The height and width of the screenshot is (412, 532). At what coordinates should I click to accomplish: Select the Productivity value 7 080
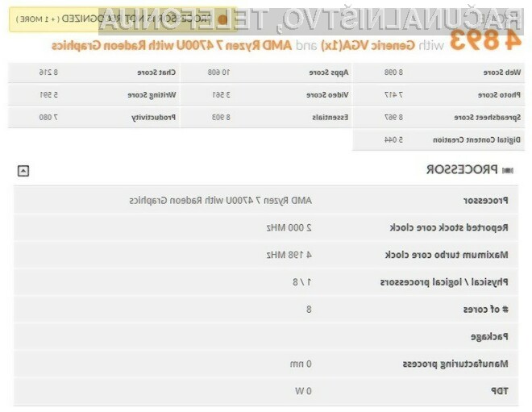[48, 118]
